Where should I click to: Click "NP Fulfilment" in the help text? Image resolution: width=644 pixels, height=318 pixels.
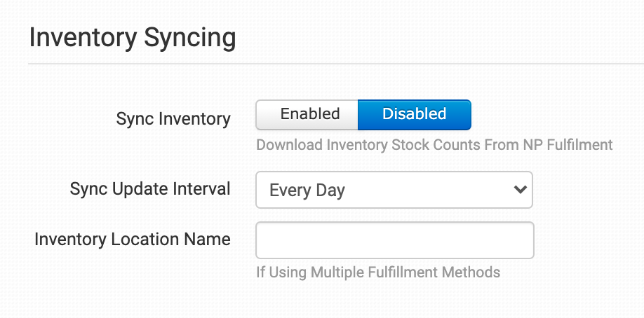click(569, 145)
